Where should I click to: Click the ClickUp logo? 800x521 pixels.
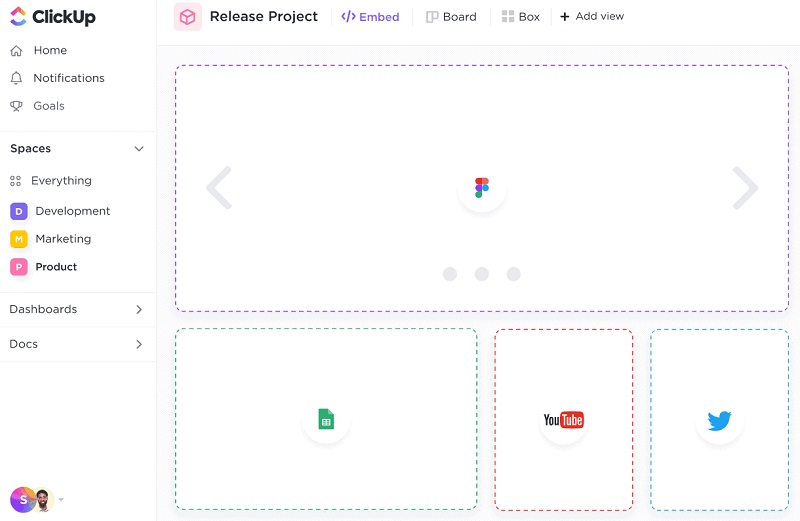[x=53, y=17]
